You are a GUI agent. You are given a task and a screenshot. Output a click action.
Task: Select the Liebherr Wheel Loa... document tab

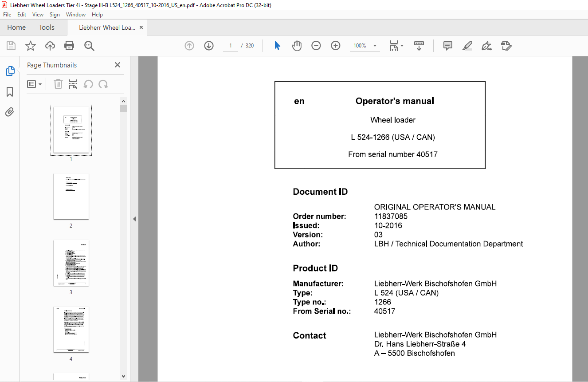click(x=107, y=28)
